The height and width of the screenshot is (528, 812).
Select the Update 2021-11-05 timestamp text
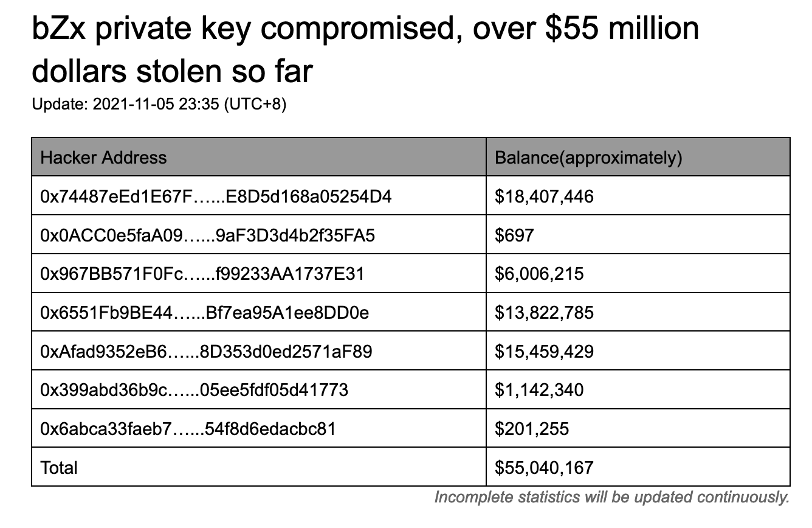pos(159,105)
